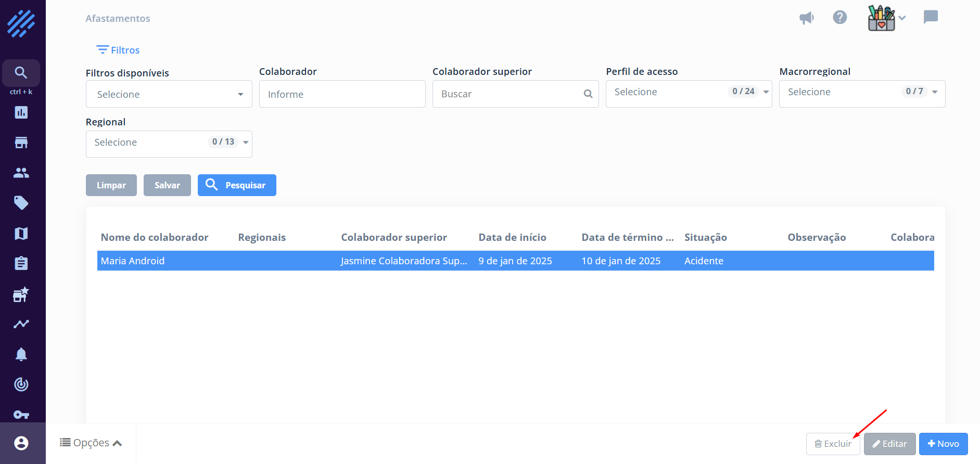Open the people group icon in sidebar
The width and height of the screenshot is (980, 464).
point(21,173)
